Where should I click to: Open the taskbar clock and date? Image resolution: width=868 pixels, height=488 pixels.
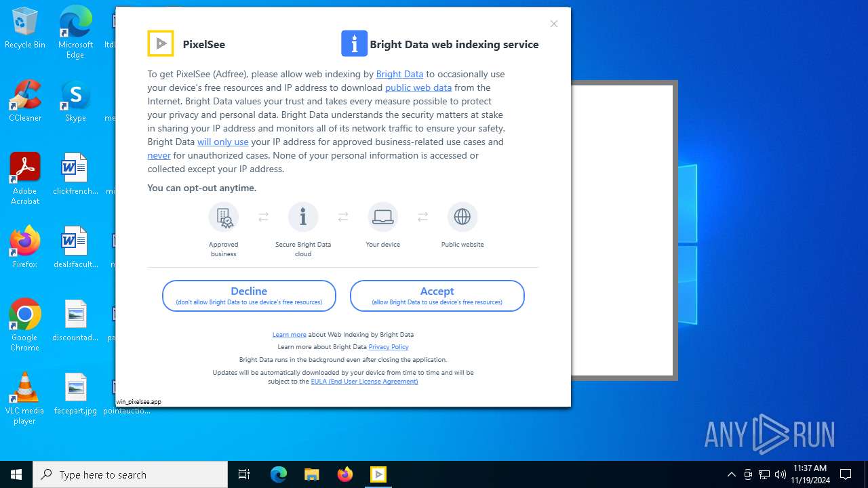tap(810, 474)
